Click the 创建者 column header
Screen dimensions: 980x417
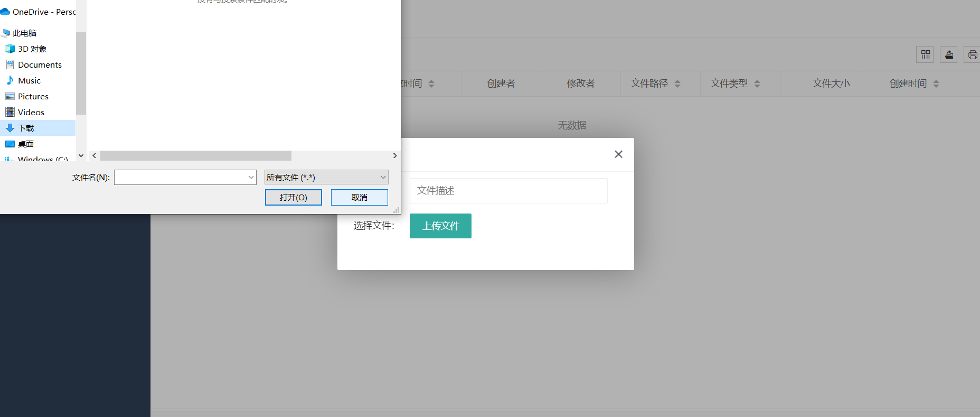coord(501,84)
